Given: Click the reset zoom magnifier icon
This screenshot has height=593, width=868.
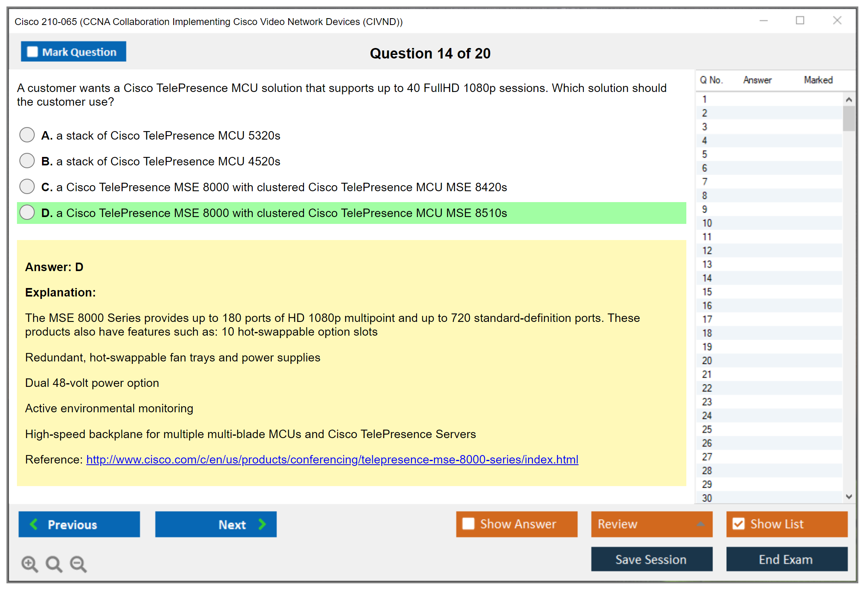Looking at the screenshot, I should tap(54, 564).
